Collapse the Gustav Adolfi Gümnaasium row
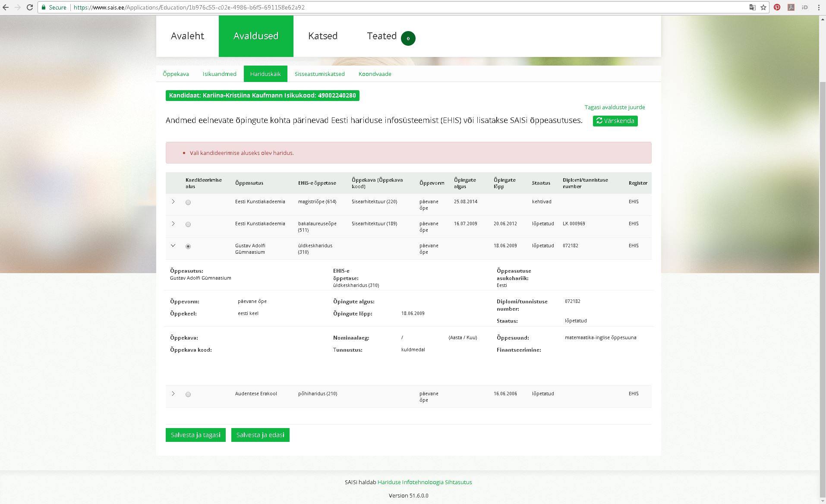This screenshot has width=826, height=504. 173,246
